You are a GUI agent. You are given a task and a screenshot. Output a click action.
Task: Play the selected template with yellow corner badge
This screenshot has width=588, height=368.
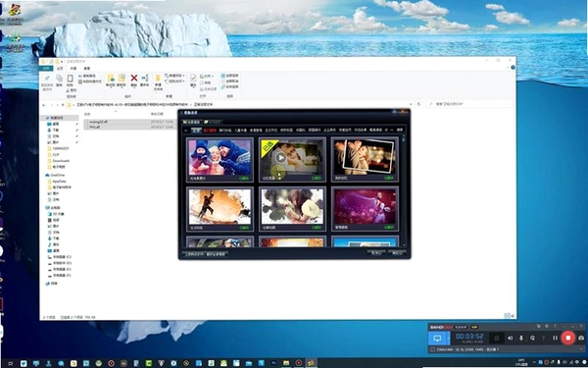280,158
